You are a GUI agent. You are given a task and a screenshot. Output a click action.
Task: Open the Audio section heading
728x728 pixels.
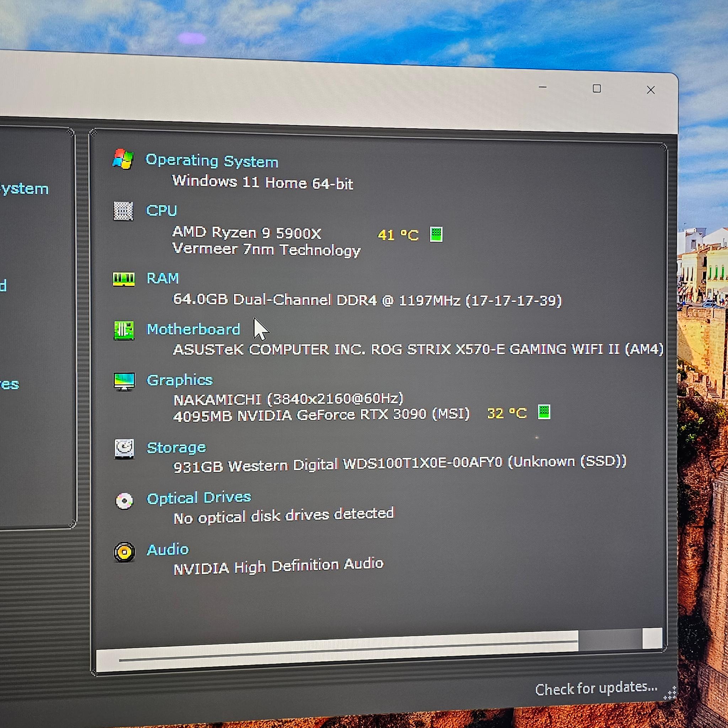coord(168,550)
